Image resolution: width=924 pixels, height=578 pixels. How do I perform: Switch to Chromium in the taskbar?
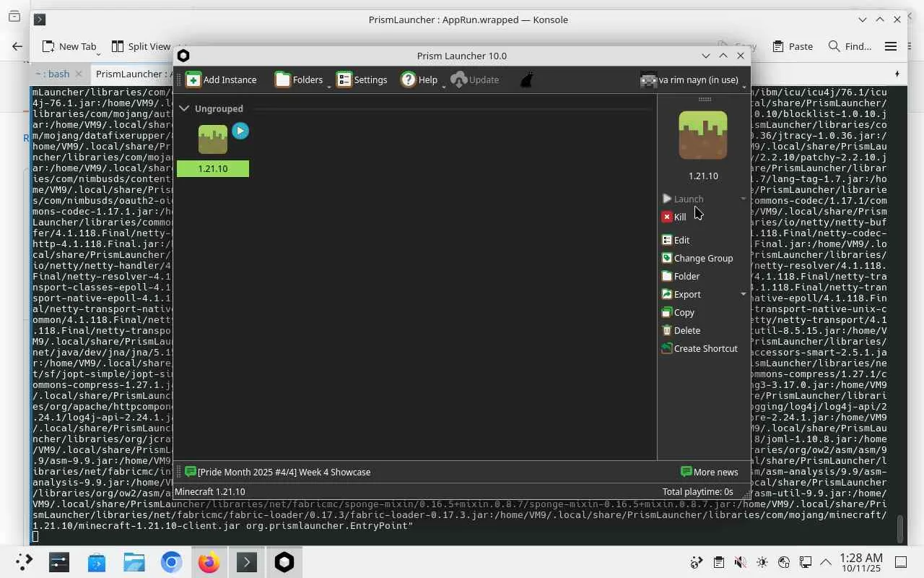pos(172,562)
